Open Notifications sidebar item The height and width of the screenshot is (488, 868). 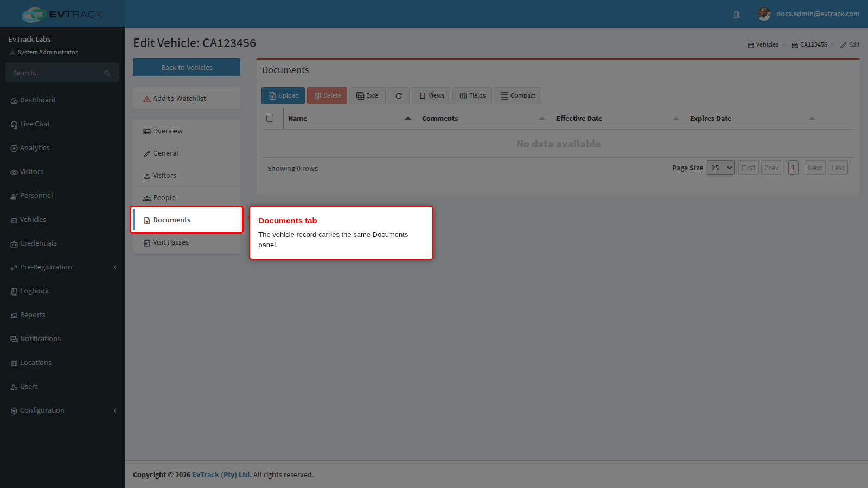point(62,339)
